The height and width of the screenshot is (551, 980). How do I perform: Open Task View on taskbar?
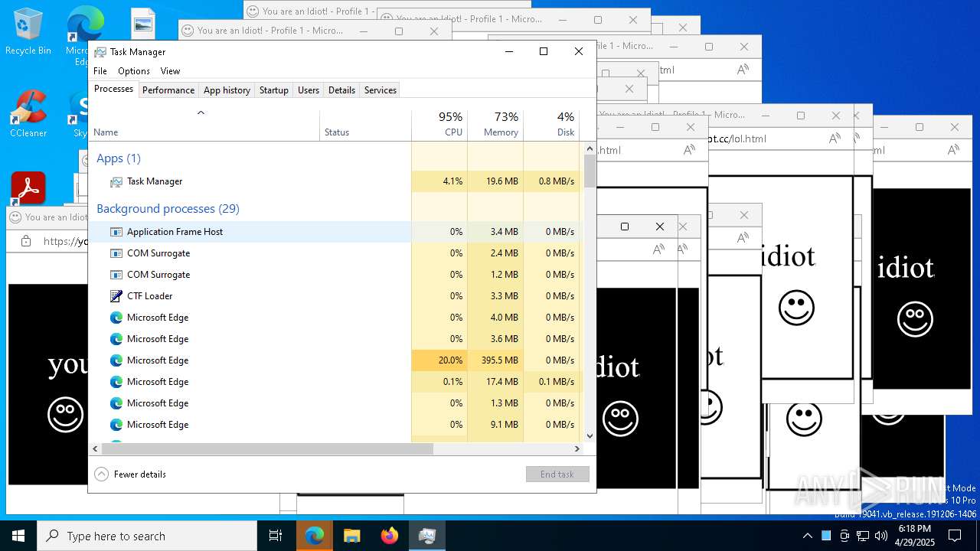pos(276,536)
